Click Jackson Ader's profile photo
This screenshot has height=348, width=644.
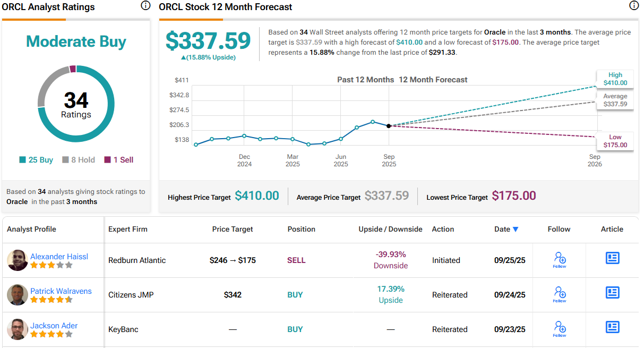coord(18,329)
